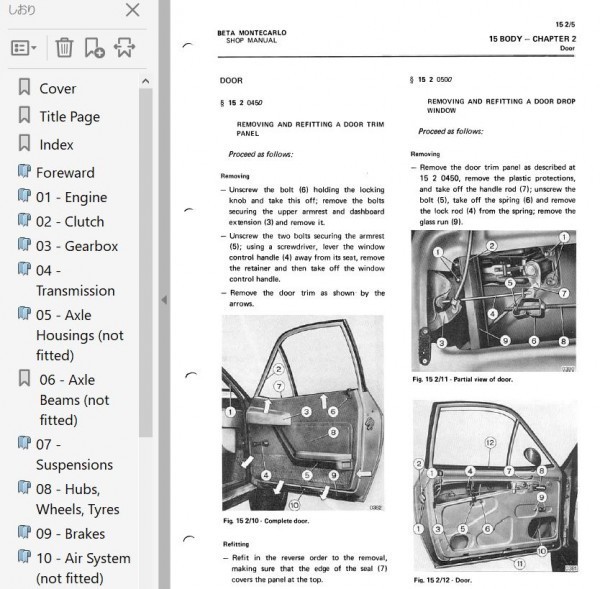Screen dimensions: 600x589
Task: Click the blue bookmark icon beside 05 - Axle Housings
Action: coord(24,313)
